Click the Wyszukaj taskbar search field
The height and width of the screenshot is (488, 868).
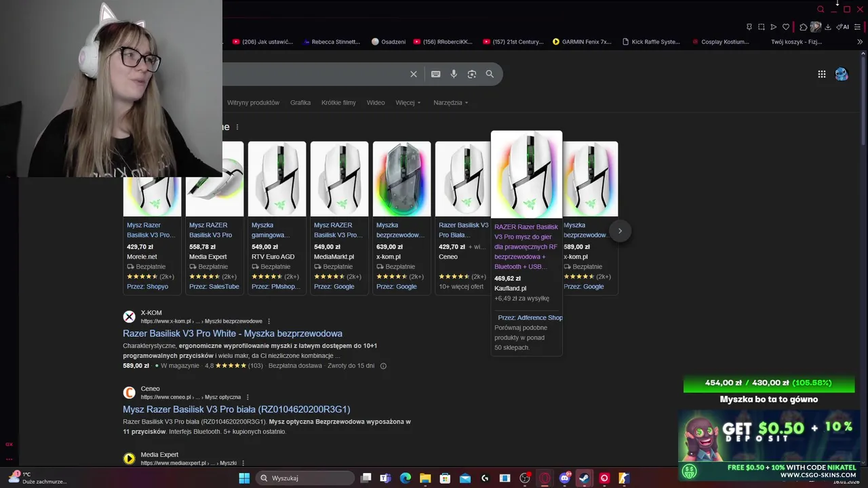click(x=305, y=478)
